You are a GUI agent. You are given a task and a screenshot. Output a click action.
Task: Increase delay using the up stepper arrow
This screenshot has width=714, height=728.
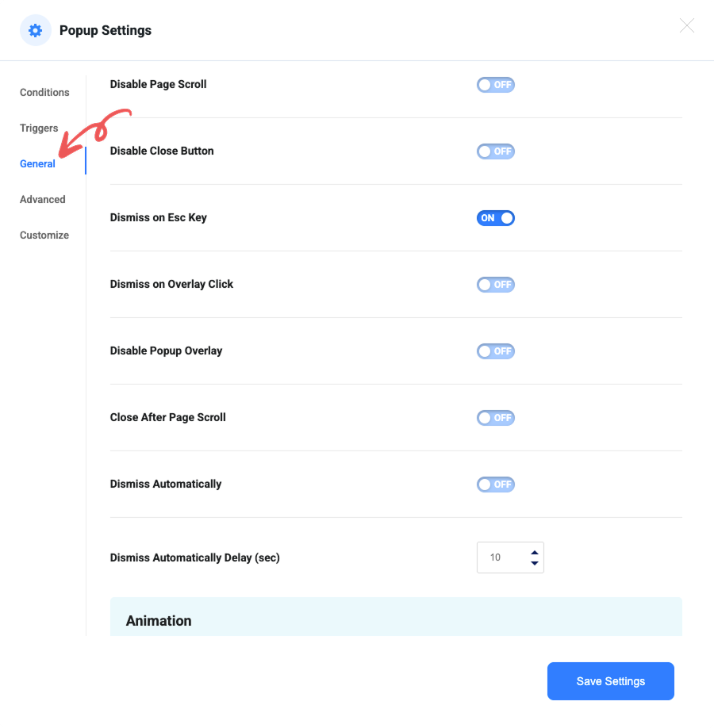point(534,553)
